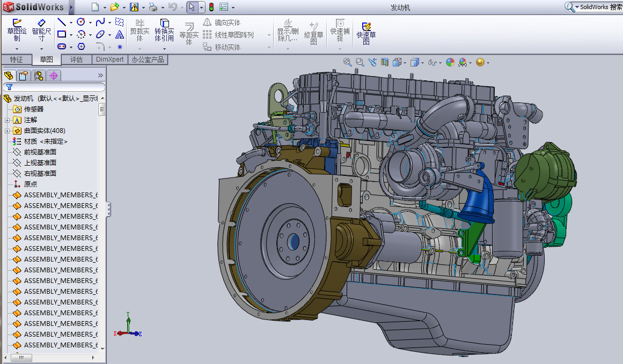Expand the 注解 tree node

tap(7, 120)
